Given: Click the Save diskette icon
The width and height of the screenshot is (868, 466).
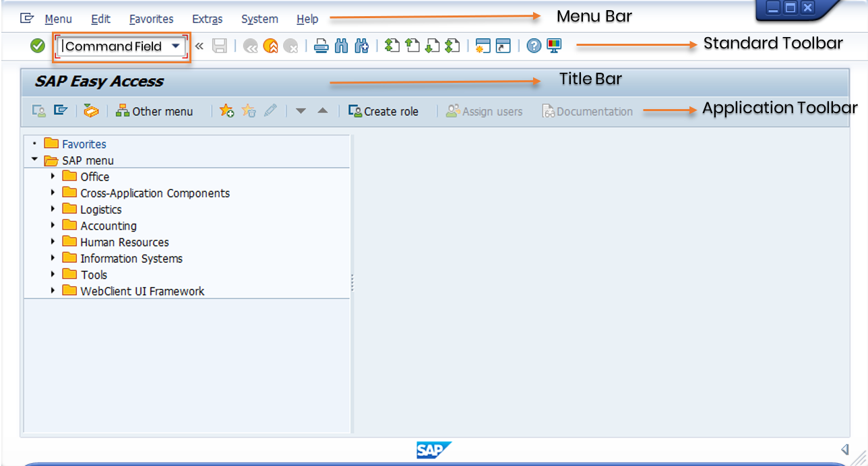Looking at the screenshot, I should click(219, 46).
